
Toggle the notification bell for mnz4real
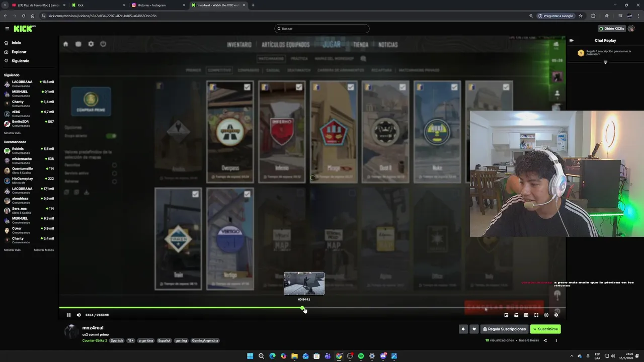(x=463, y=329)
